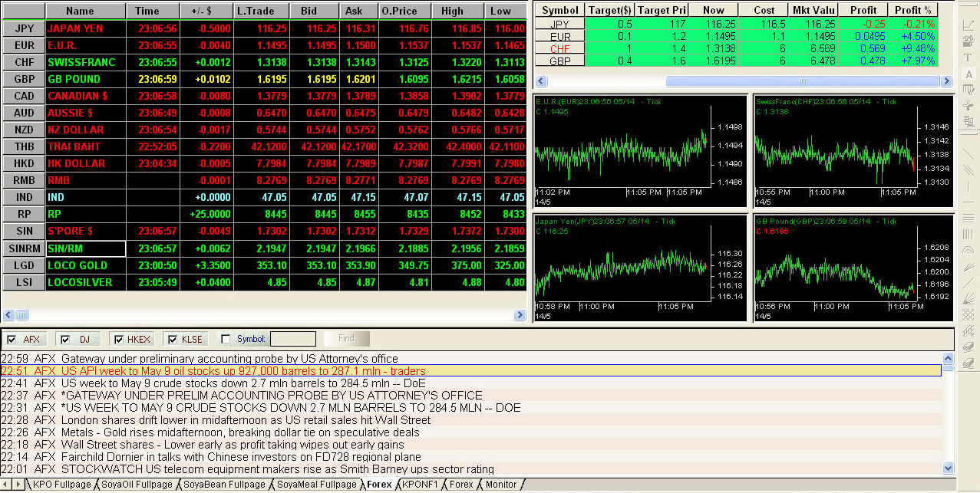Click the concentric arcs drawing tool
The image size is (980, 493).
point(968,251)
